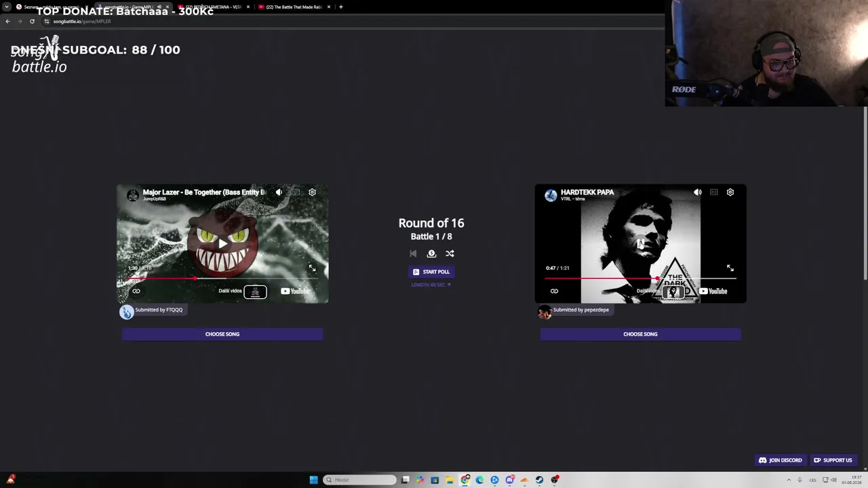Switch to Seznam browser tab
868x488 pixels.
(51, 7)
